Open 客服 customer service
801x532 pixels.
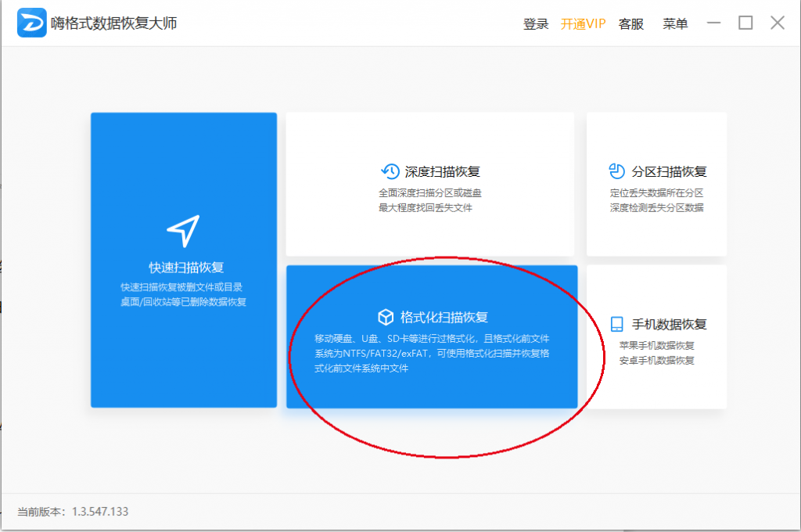click(x=631, y=24)
